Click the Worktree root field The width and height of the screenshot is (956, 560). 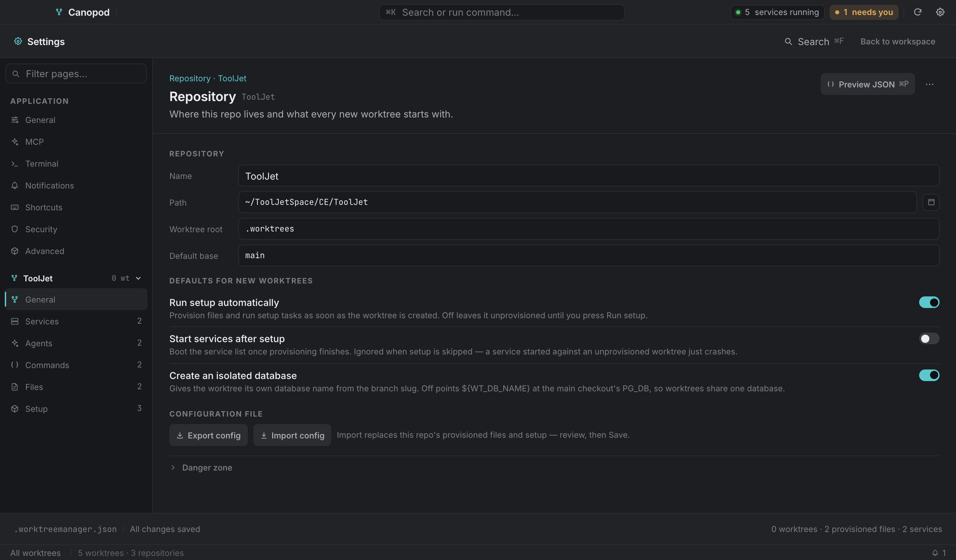pos(589,229)
